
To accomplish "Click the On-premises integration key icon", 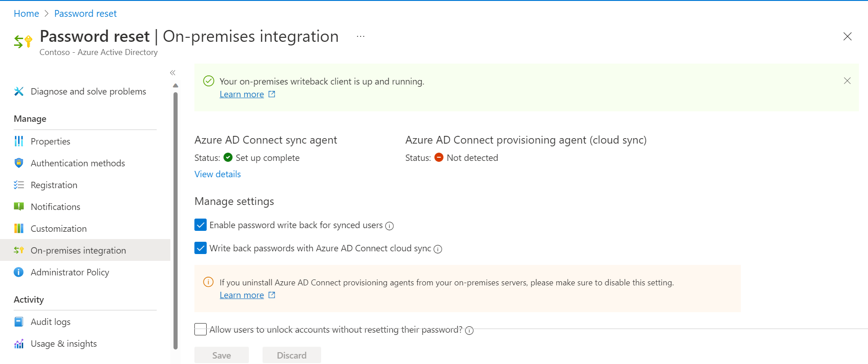I will click(19, 250).
